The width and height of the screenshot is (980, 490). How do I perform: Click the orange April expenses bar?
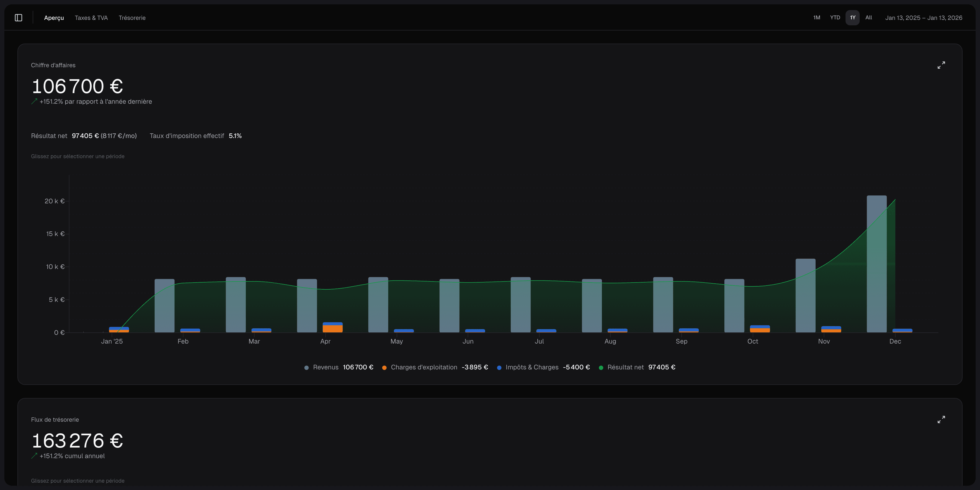[x=332, y=329]
